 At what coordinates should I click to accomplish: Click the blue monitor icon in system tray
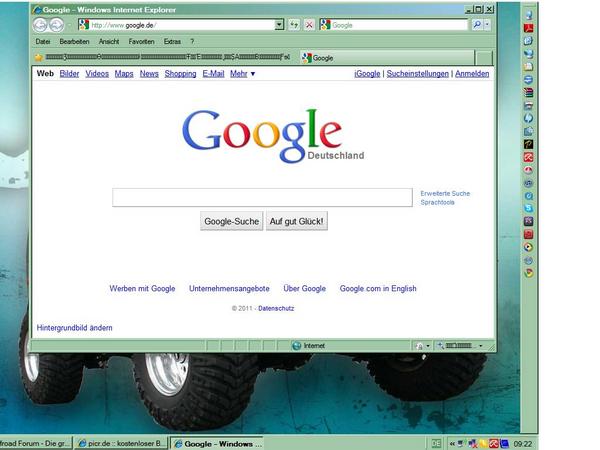pyautogui.click(x=504, y=443)
